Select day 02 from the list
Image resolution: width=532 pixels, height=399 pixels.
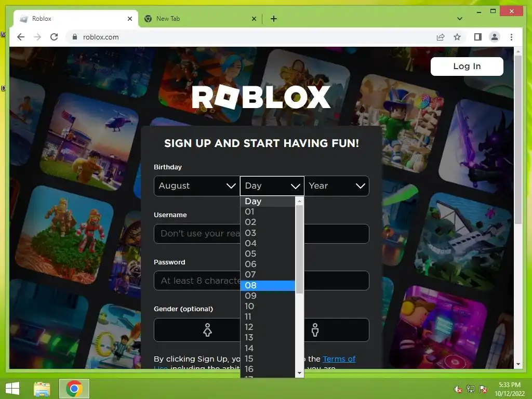[x=268, y=222]
